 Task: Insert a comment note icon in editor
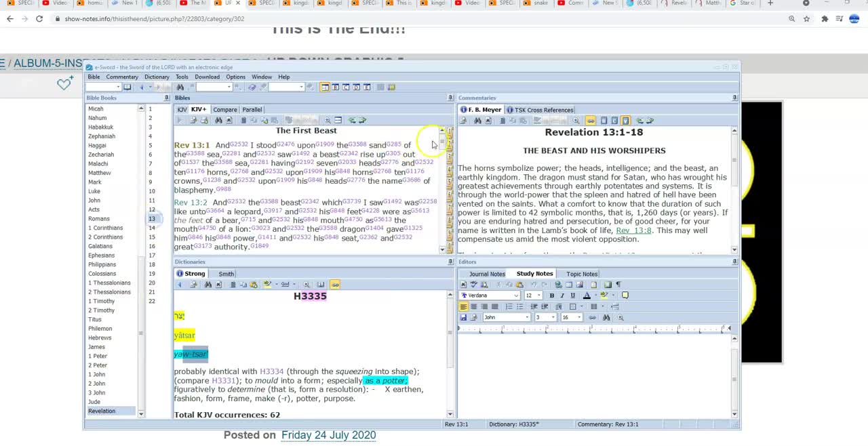(625, 296)
